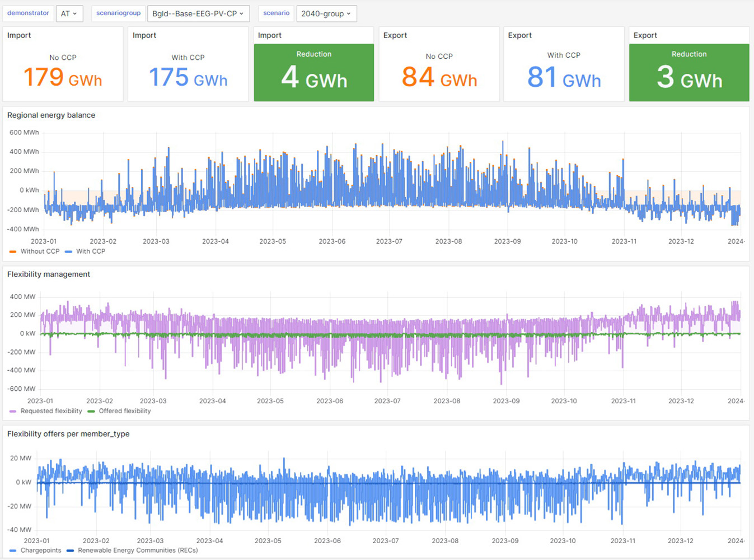Click the scenariogroup variable label
This screenshot has width=754, height=560.
[118, 13]
